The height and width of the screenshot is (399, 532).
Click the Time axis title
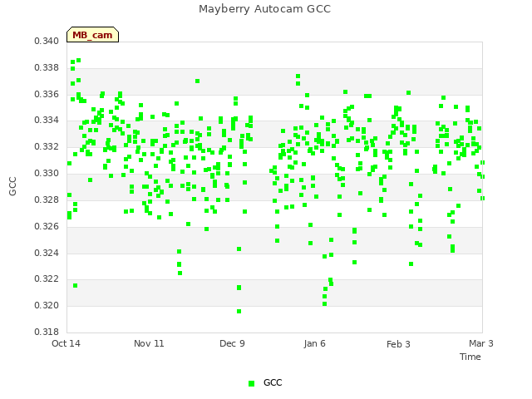point(470,357)
